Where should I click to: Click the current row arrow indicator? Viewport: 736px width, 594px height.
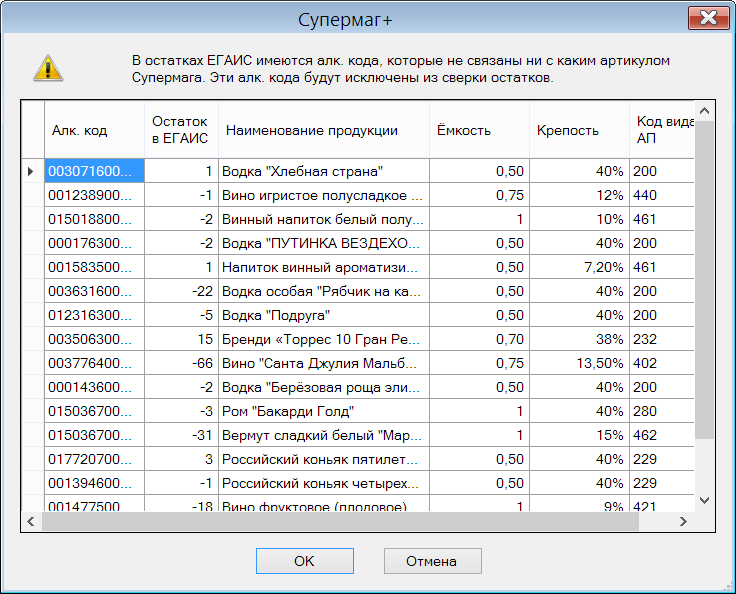click(x=31, y=171)
